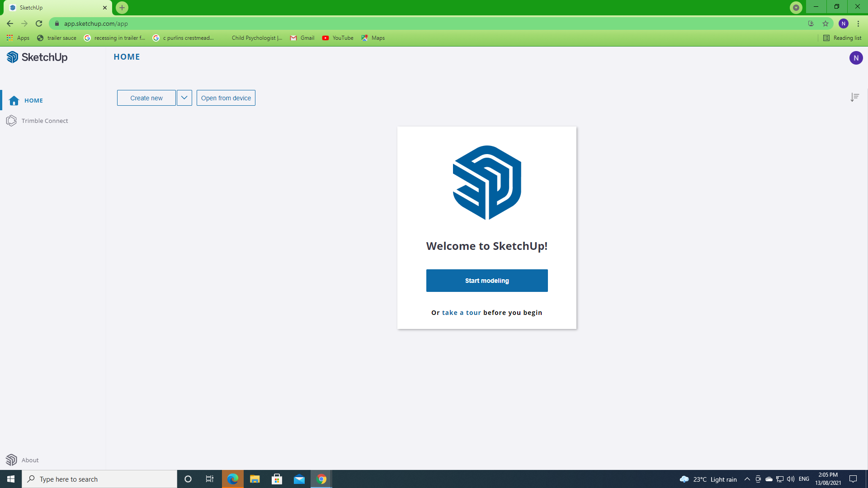Click the SketchUp logo in header
Image resolution: width=868 pixels, height=488 pixels.
click(x=37, y=57)
